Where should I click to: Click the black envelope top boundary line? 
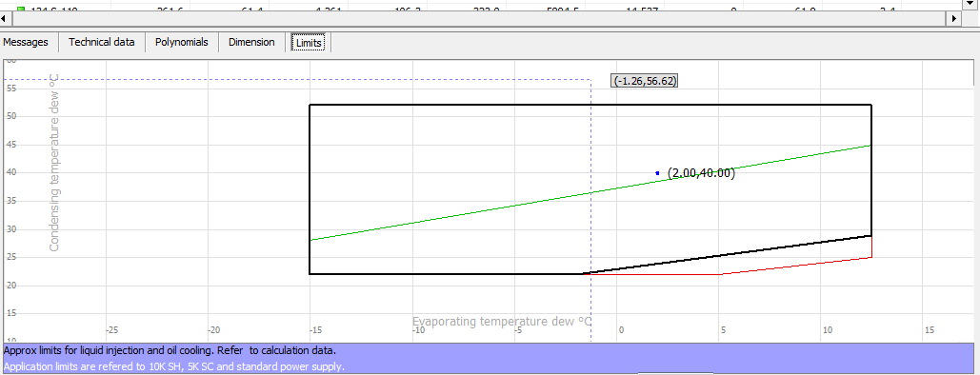[590, 105]
